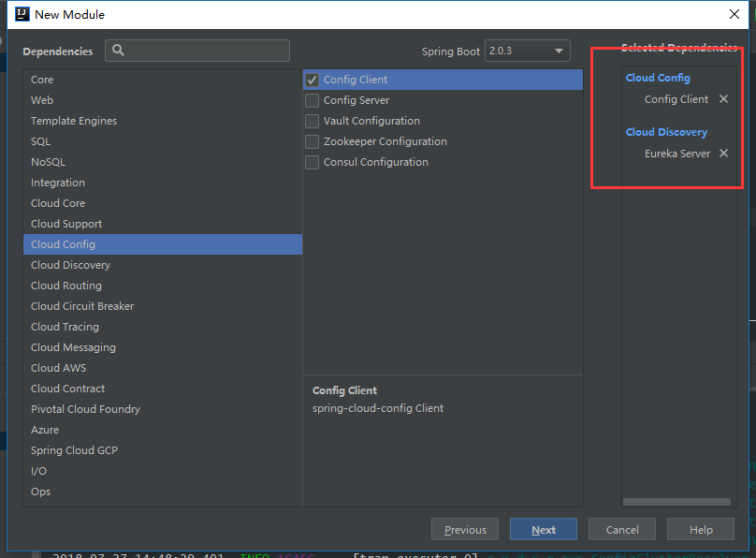Uncheck the Config Client checkbox
Image resolution: width=756 pixels, height=558 pixels.
pos(312,80)
